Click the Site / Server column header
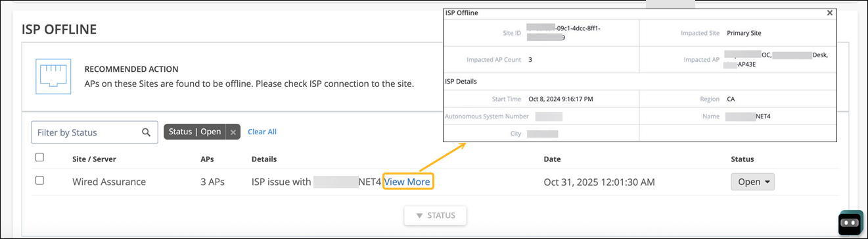 click(x=94, y=159)
